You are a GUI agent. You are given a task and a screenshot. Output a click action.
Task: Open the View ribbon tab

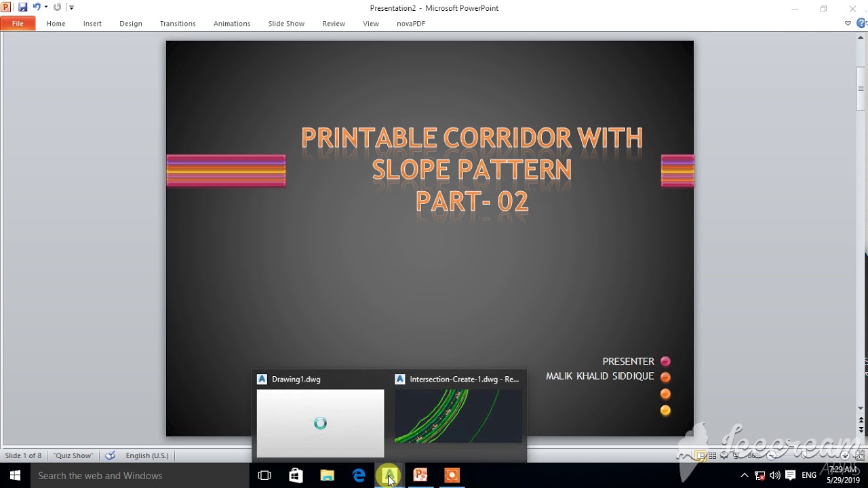click(371, 24)
